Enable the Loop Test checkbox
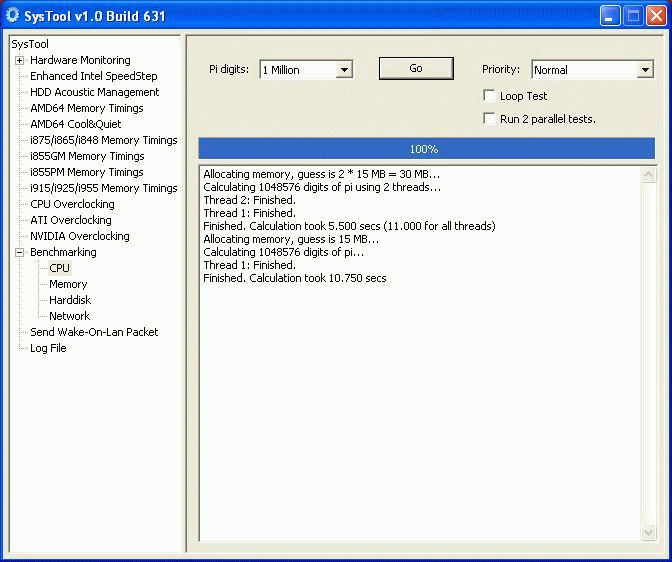The image size is (672, 562). coord(489,96)
